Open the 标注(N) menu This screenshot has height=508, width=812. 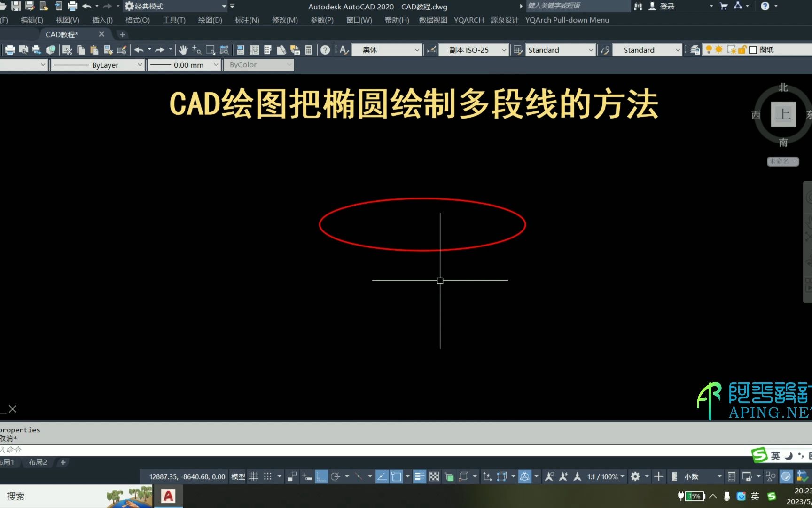pyautogui.click(x=247, y=20)
